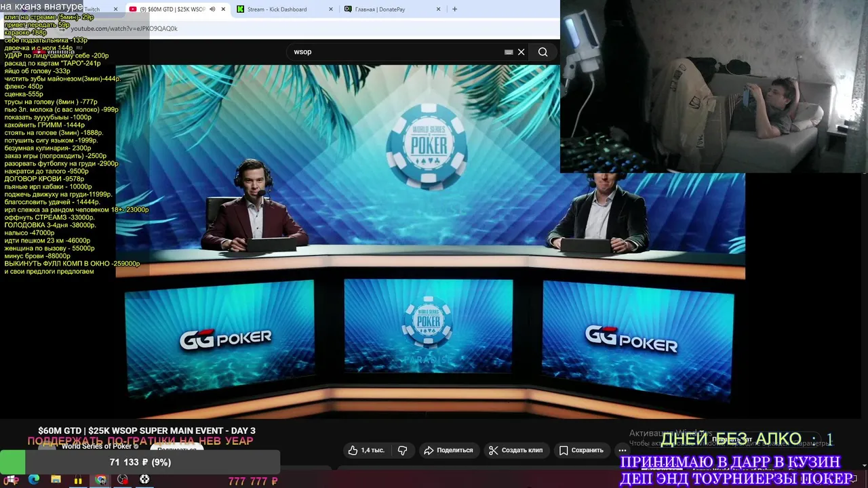
Task: Open Microsoft Edge from the taskbar
Action: [x=34, y=479]
